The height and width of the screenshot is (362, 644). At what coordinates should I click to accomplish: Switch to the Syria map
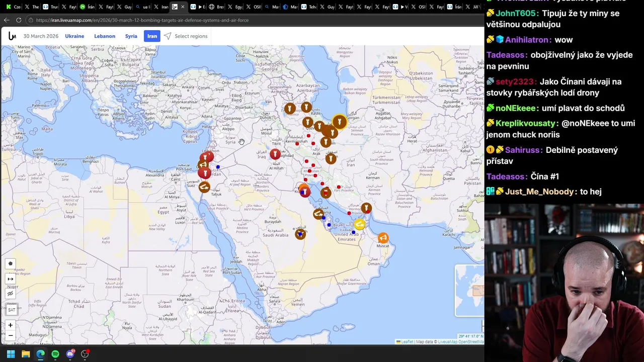131,36
